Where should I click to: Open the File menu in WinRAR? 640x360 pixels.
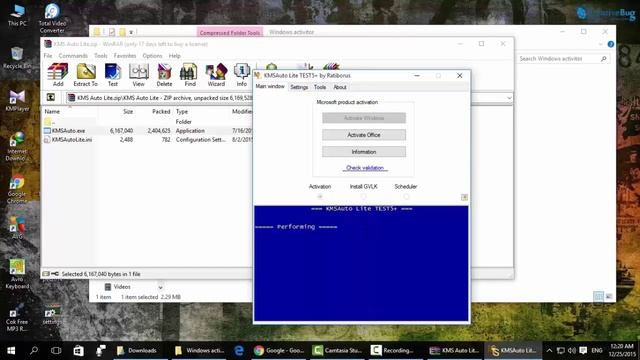point(48,56)
